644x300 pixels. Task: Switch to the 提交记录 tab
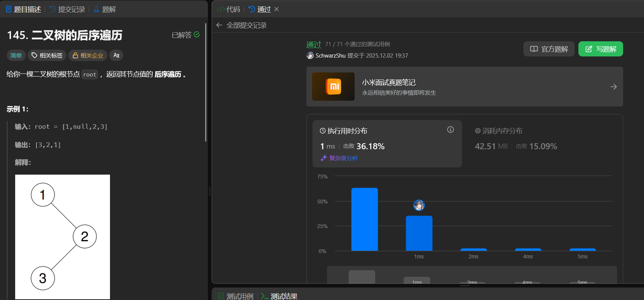(x=68, y=9)
